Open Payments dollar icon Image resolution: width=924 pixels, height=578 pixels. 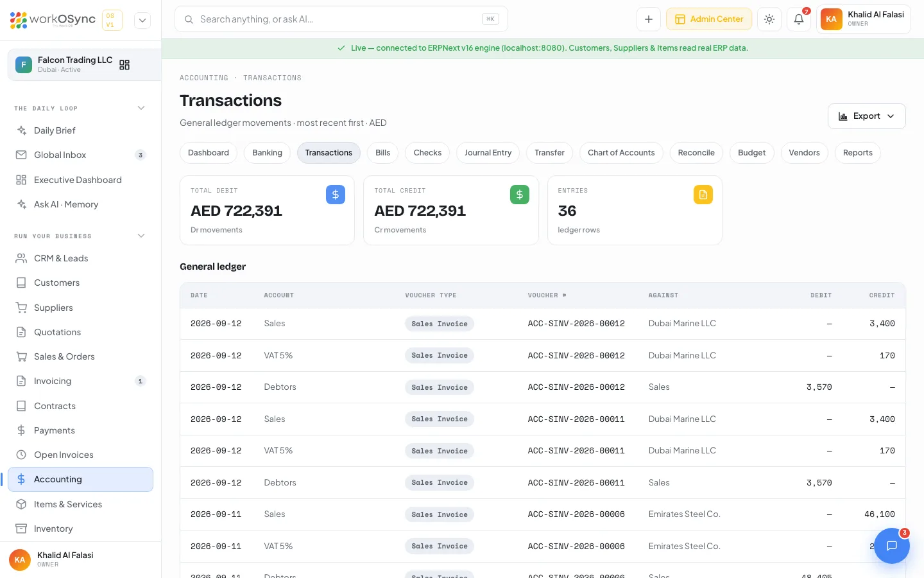(x=21, y=430)
